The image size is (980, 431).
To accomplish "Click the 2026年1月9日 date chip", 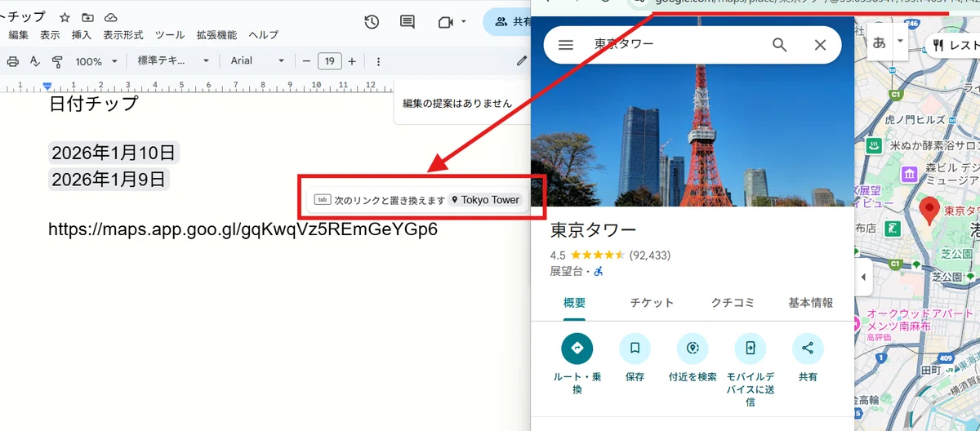I will coord(109,179).
